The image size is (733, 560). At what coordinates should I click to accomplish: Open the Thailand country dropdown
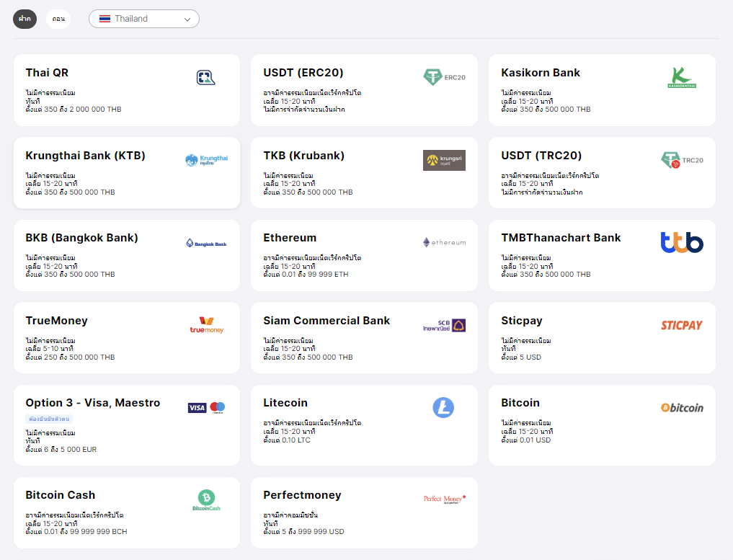tap(144, 19)
